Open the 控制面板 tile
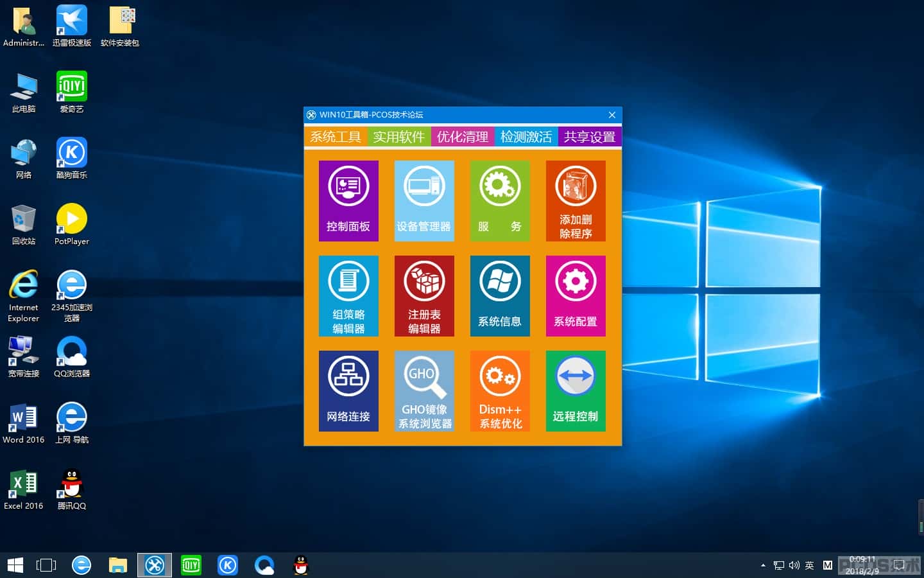Image resolution: width=924 pixels, height=578 pixels. click(348, 201)
